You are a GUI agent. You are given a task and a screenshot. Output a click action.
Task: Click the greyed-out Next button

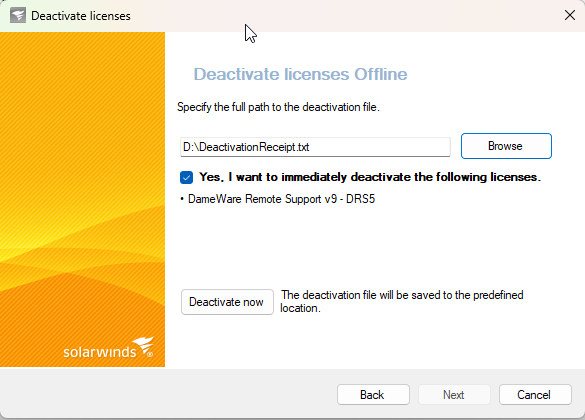point(454,395)
